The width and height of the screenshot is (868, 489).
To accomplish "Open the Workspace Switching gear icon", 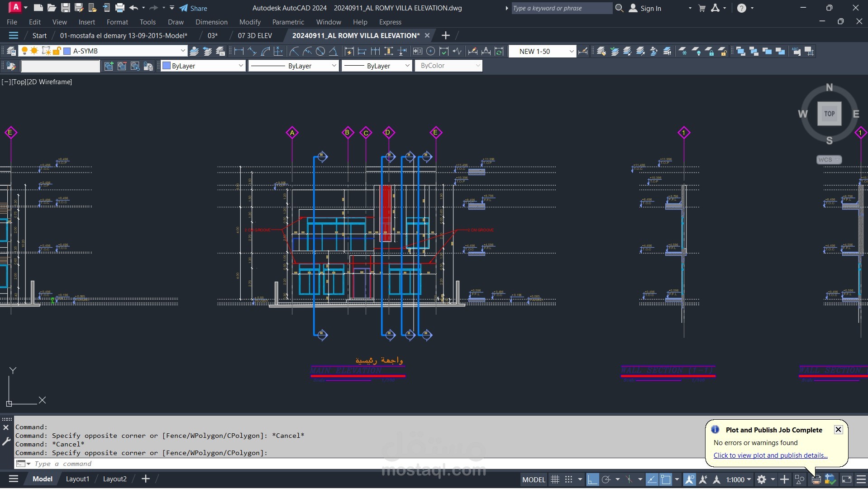I will (x=762, y=479).
